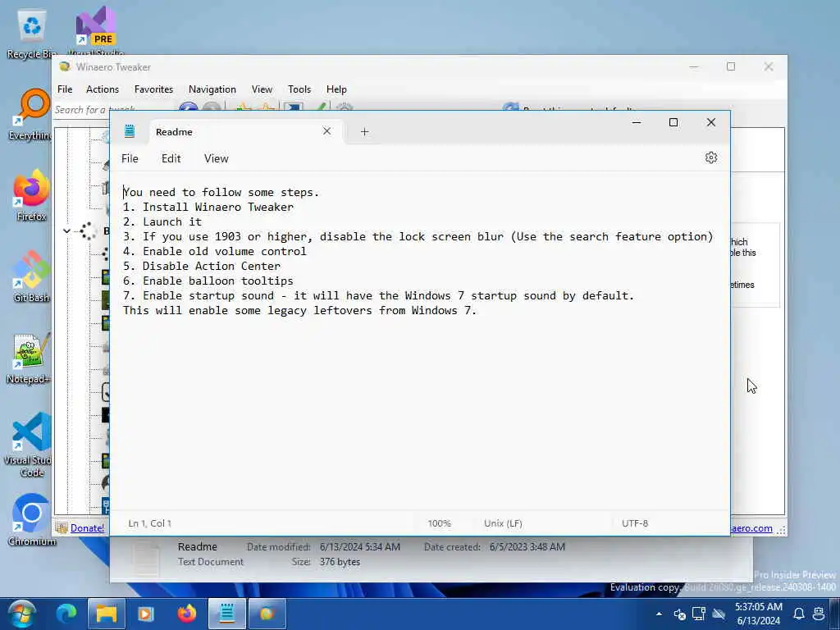Click line '1. Install Winaero Tweaker'

point(208,207)
